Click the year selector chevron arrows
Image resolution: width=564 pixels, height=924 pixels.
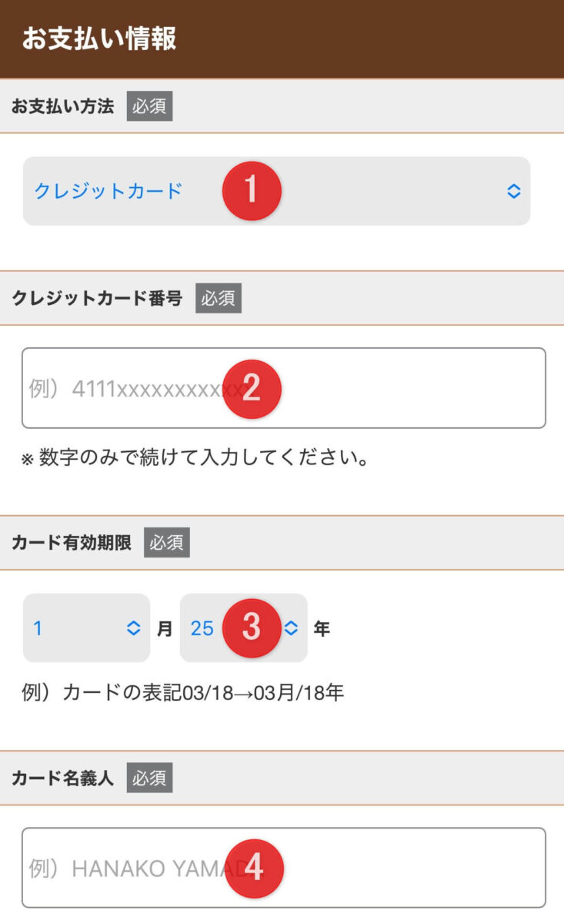[x=291, y=628]
